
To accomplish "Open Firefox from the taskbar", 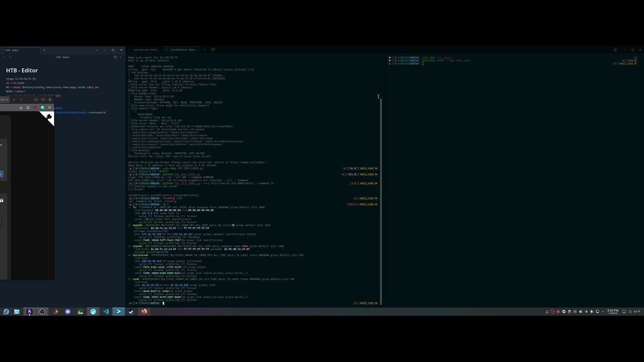I will coord(144,312).
